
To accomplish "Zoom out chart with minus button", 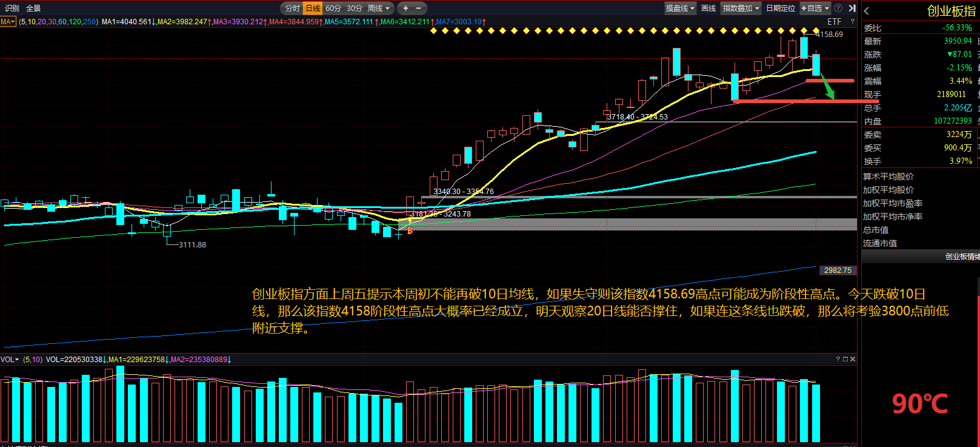I will coord(418,8).
